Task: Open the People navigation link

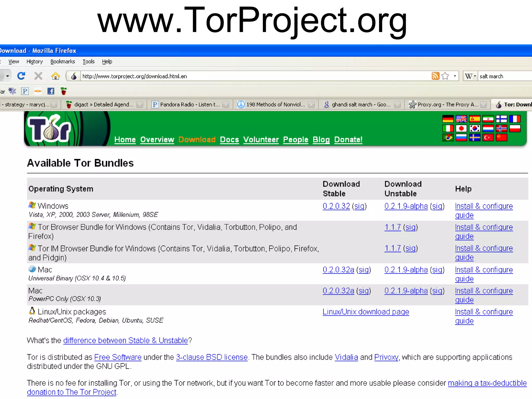Action: tap(296, 139)
